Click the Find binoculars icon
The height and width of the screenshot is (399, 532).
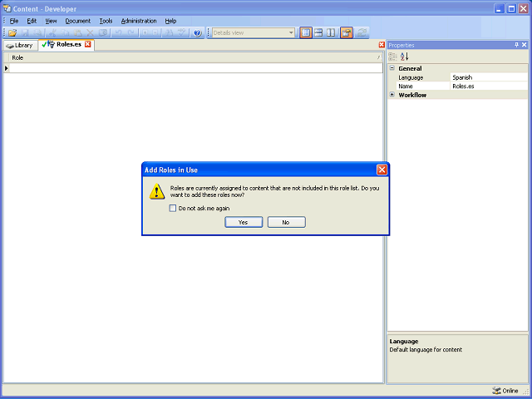169,33
